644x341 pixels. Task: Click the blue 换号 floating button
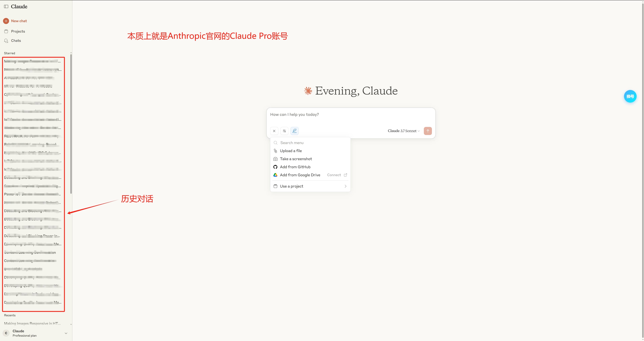coord(630,96)
